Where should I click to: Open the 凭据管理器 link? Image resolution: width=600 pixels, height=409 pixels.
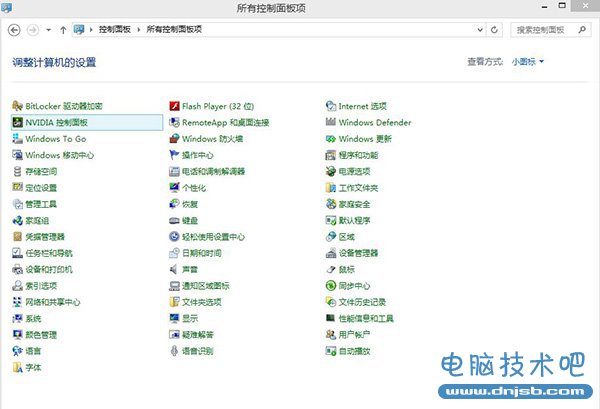pyautogui.click(x=45, y=237)
